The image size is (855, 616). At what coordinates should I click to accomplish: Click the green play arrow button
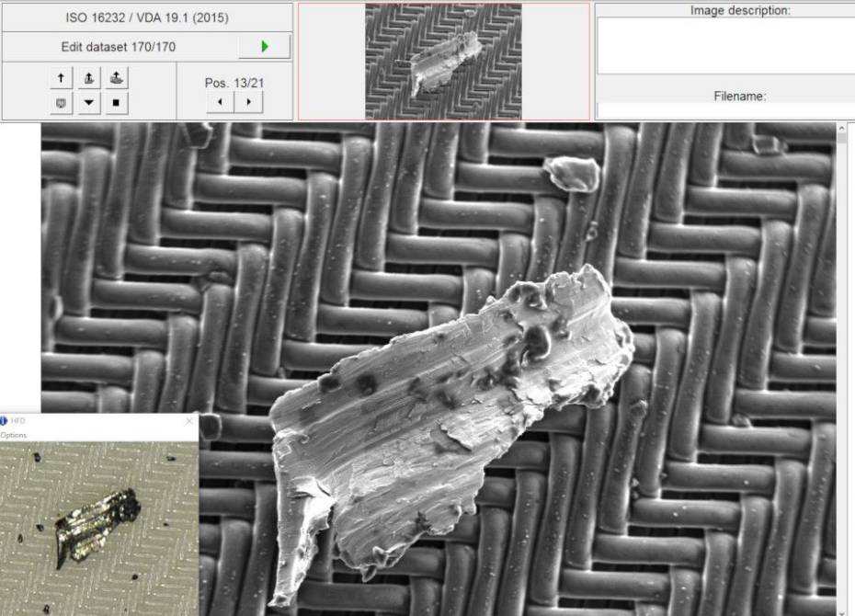tap(265, 46)
